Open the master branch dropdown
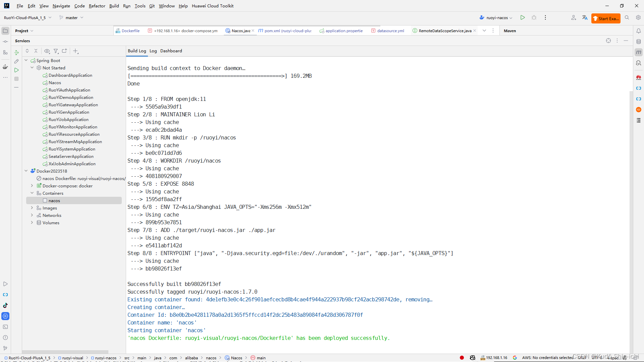 point(71,18)
